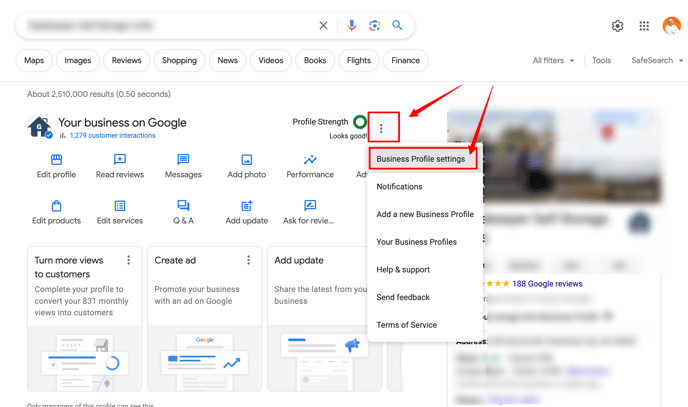This screenshot has height=407, width=688.
Task: Choose Business Profile settings from menu
Action: (x=423, y=159)
